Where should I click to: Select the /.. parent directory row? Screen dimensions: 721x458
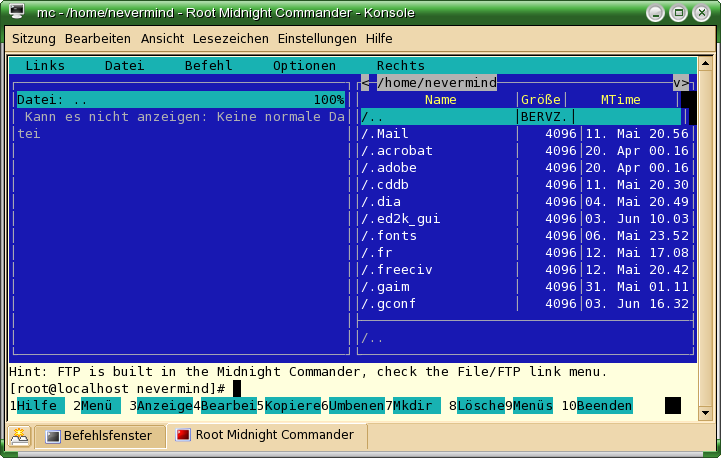(x=521, y=117)
